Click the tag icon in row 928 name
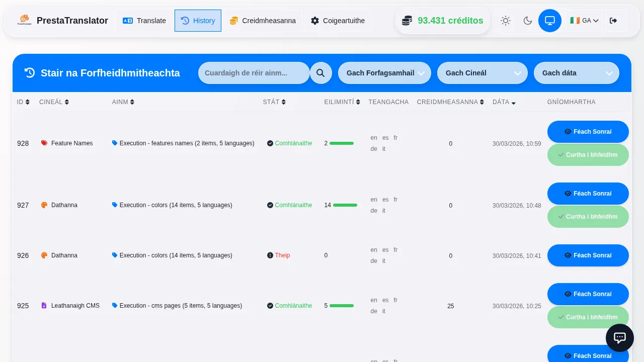The height and width of the screenshot is (362, 644). coord(115,143)
